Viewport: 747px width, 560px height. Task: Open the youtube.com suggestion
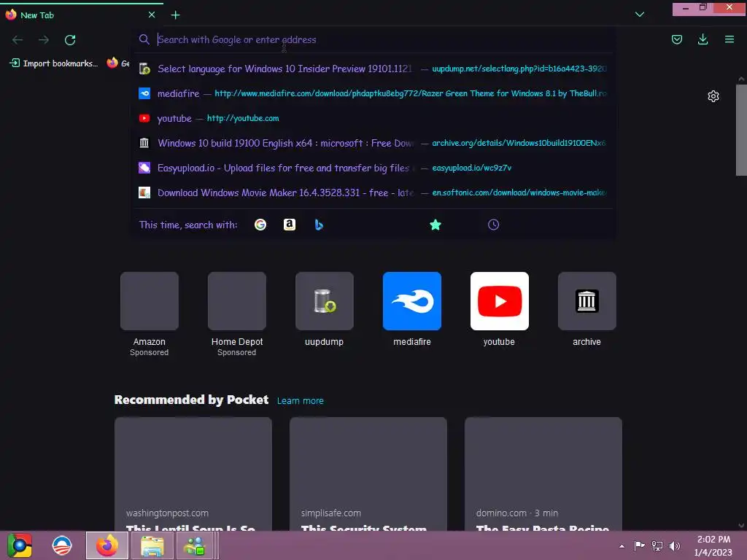(373, 118)
